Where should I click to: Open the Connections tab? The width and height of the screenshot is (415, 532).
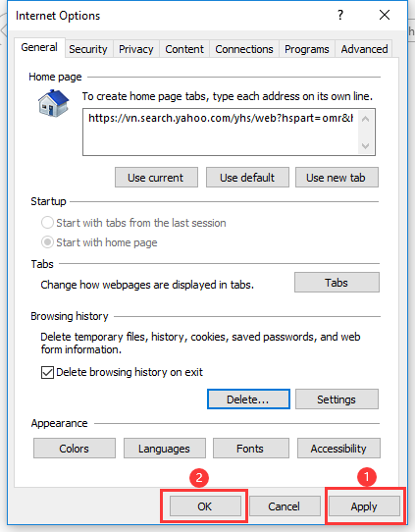(x=244, y=49)
